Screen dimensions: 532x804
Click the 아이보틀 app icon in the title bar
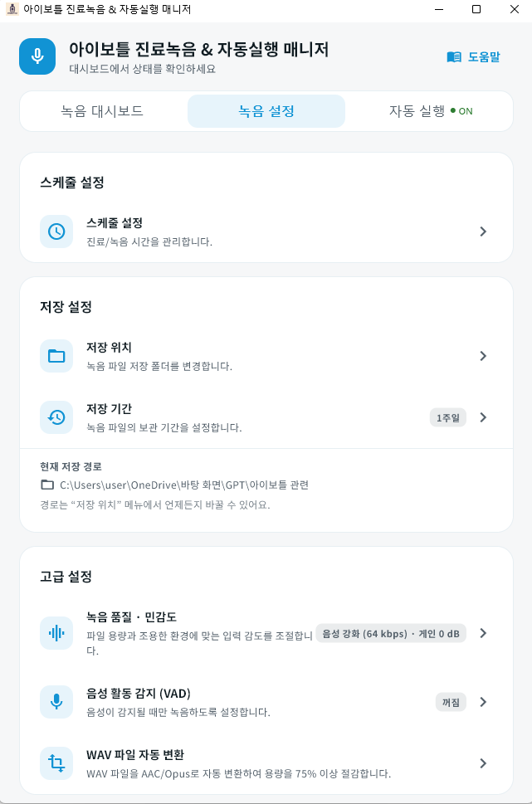pyautogui.click(x=10, y=10)
